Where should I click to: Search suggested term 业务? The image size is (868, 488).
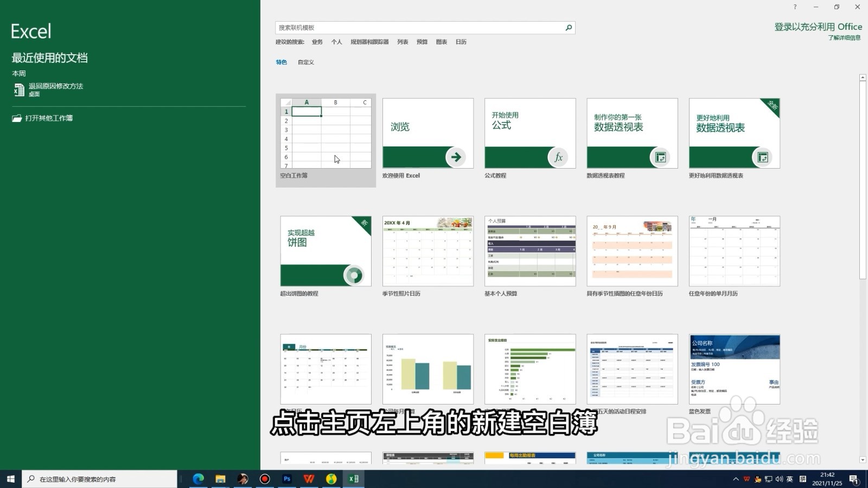point(317,42)
